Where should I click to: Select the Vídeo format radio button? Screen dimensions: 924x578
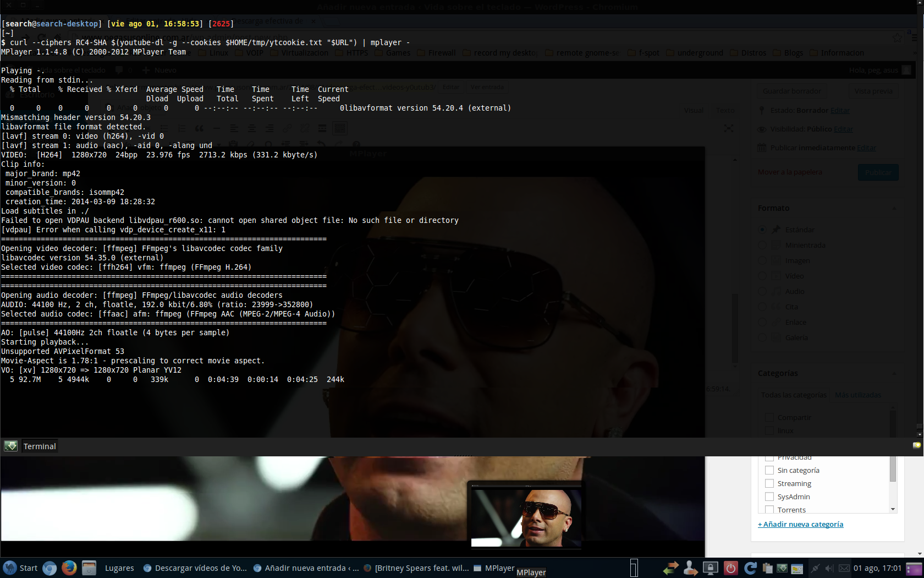(x=762, y=276)
